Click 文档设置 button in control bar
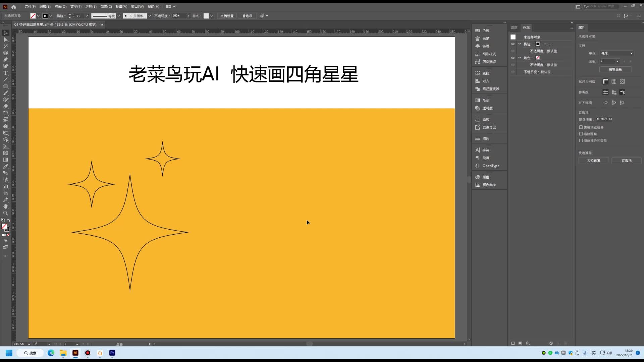Screen dimensions: 644x362 pyautogui.click(x=227, y=16)
